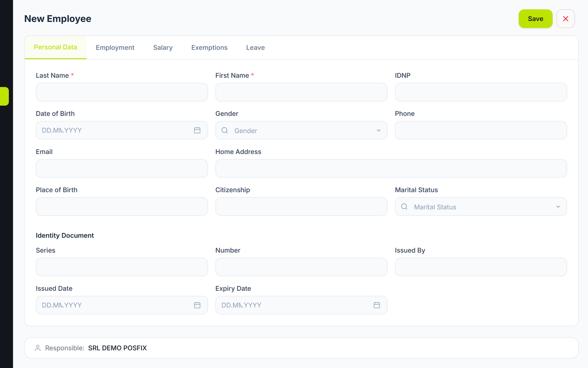This screenshot has height=368, width=588.
Task: Select the Date of Birth date field
Action: pyautogui.click(x=122, y=130)
